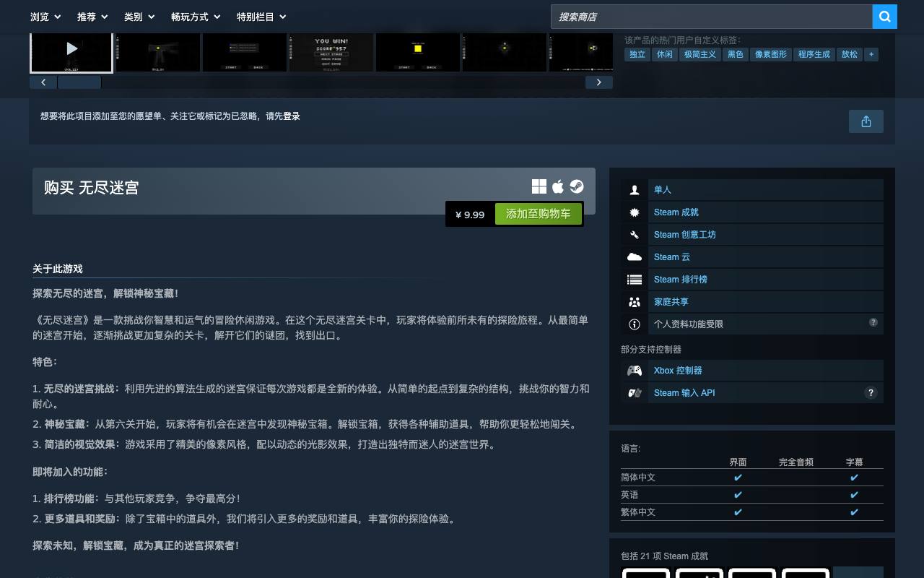924x578 pixels.
Task: Click the 部分支持控制器 label
Action: [651, 350]
